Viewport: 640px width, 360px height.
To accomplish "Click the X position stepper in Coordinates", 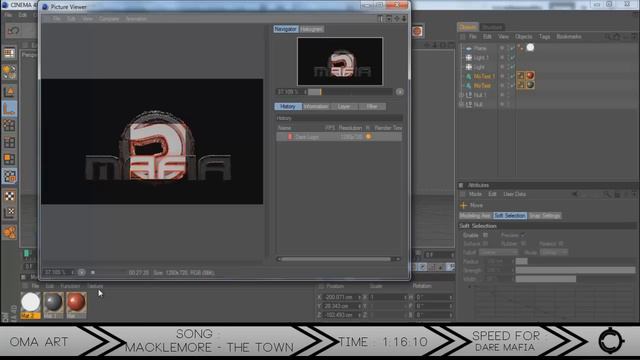I will tap(360, 297).
